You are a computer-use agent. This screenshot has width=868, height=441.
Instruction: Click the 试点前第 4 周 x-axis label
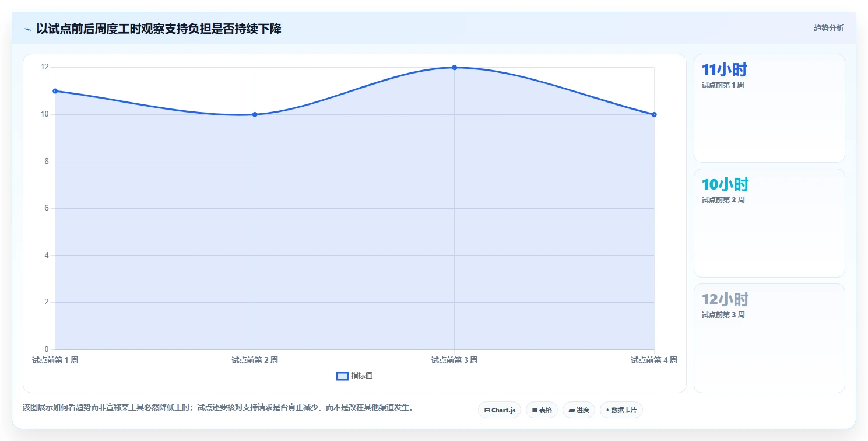click(x=654, y=360)
